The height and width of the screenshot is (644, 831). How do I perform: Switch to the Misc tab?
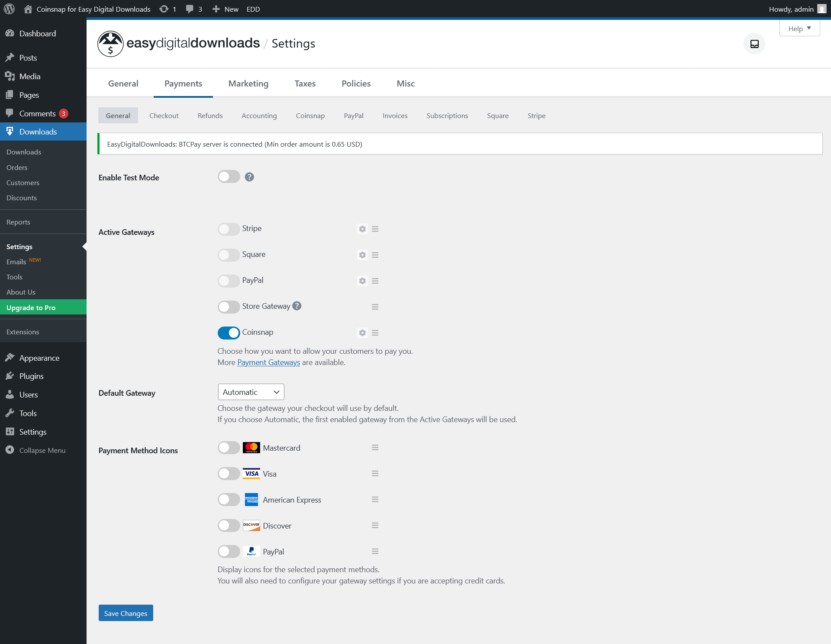406,83
